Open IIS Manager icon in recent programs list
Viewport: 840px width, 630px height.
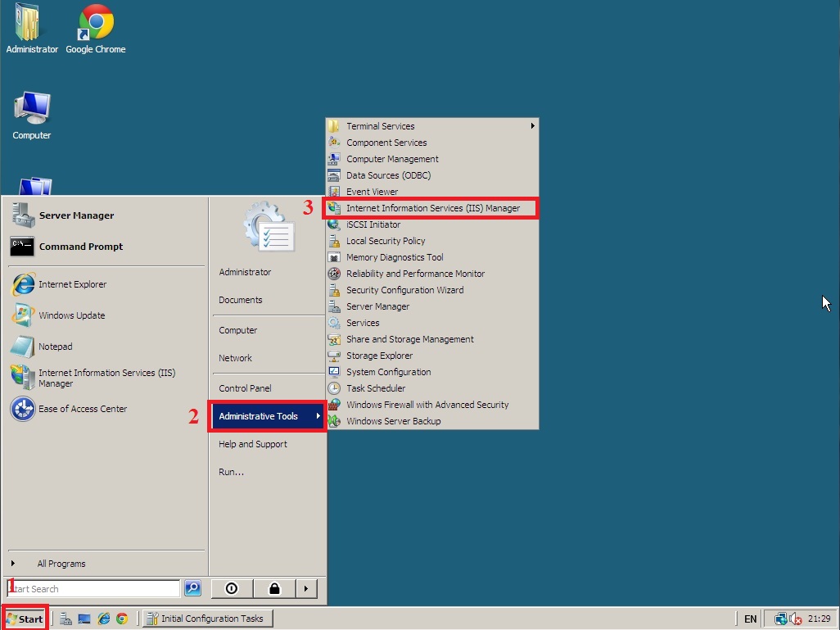[22, 377]
